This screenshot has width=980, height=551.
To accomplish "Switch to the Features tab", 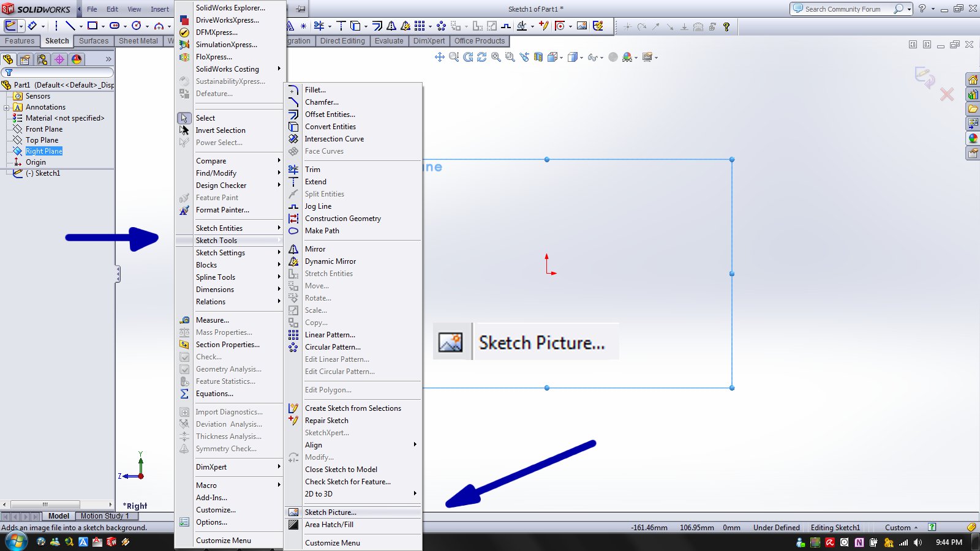I will coord(20,41).
